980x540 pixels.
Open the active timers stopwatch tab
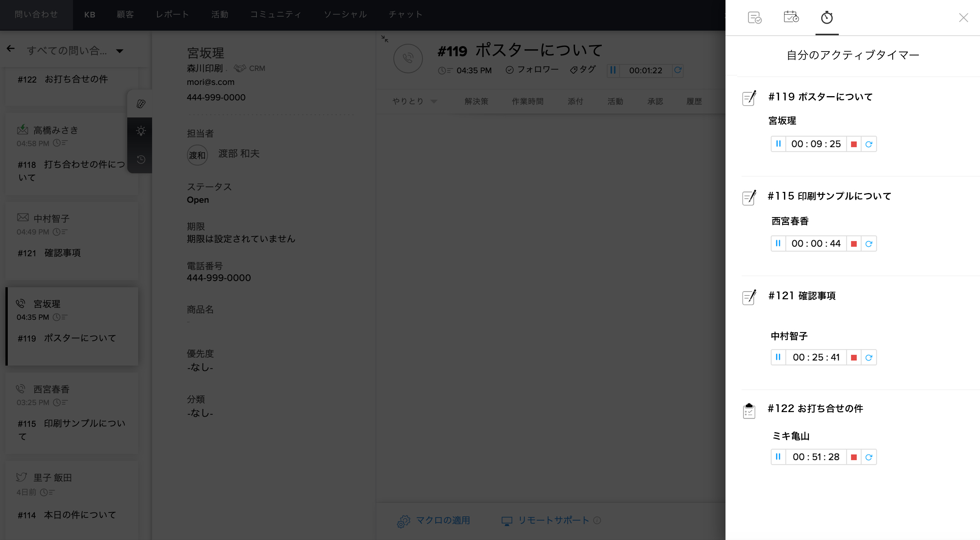827,18
